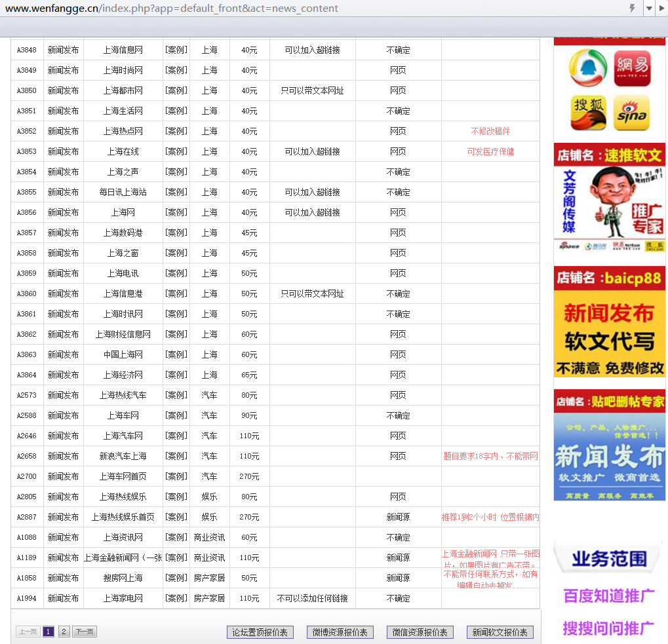
Task: Open the [案例] link for 上海信息网
Action: tap(176, 50)
